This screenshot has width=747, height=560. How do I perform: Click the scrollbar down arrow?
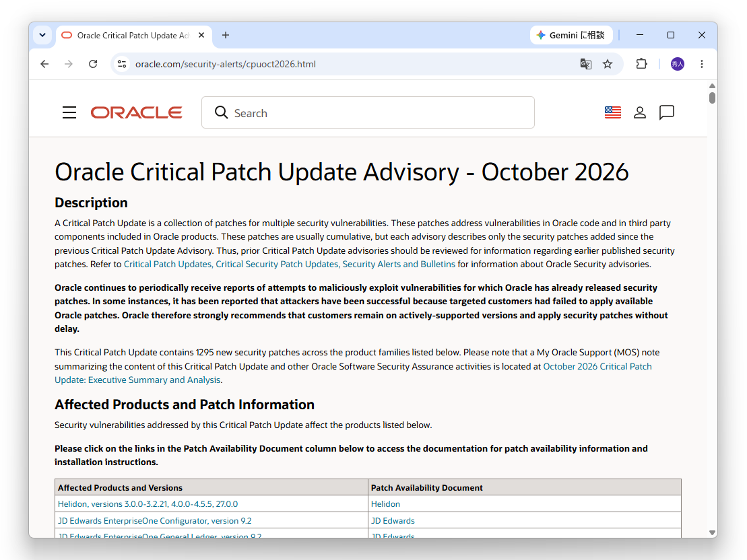tap(712, 532)
